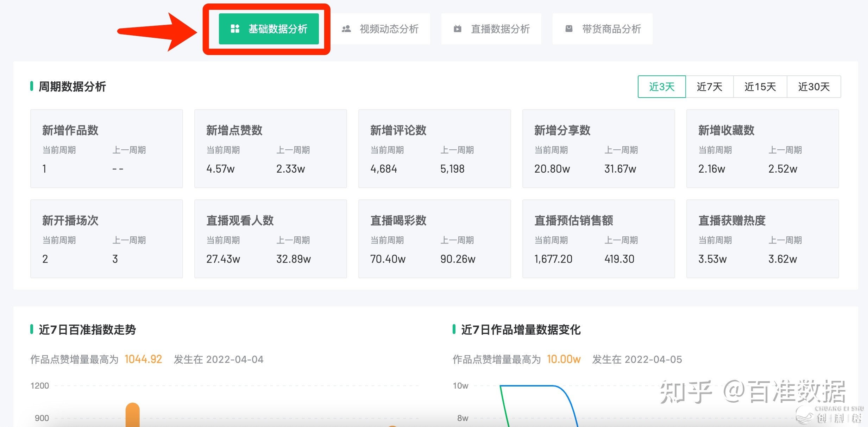Click the 新开播场次 card title

(70, 221)
